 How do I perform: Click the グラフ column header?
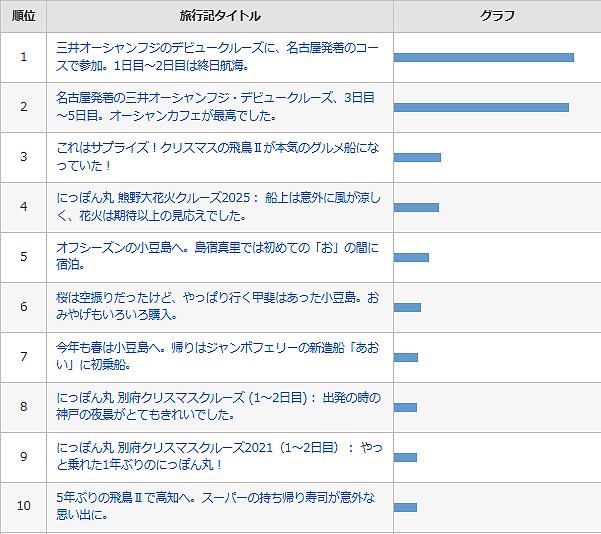[497, 16]
